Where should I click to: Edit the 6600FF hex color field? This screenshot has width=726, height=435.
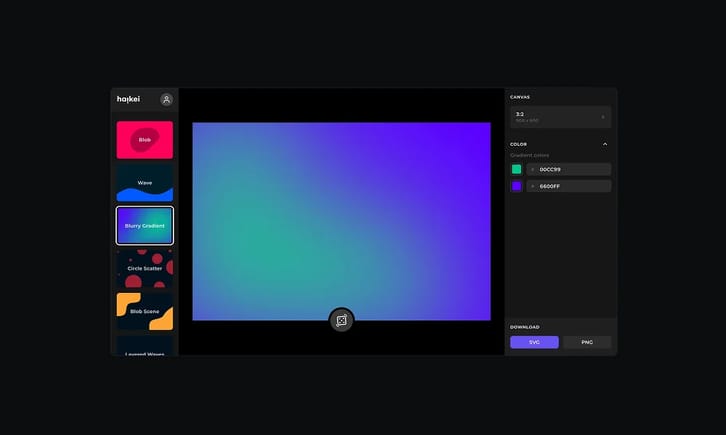(x=568, y=186)
